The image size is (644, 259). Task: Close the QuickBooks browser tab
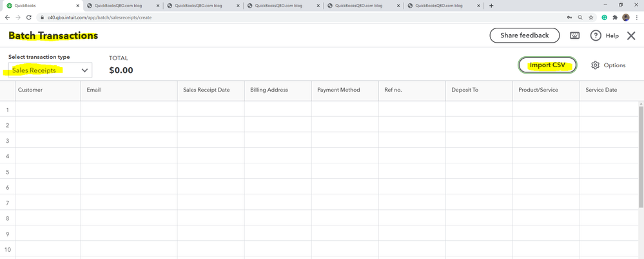tap(77, 6)
